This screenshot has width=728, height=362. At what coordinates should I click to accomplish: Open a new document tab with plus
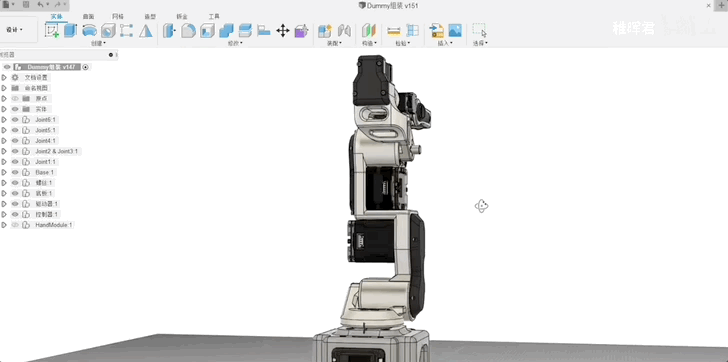tap(721, 5)
